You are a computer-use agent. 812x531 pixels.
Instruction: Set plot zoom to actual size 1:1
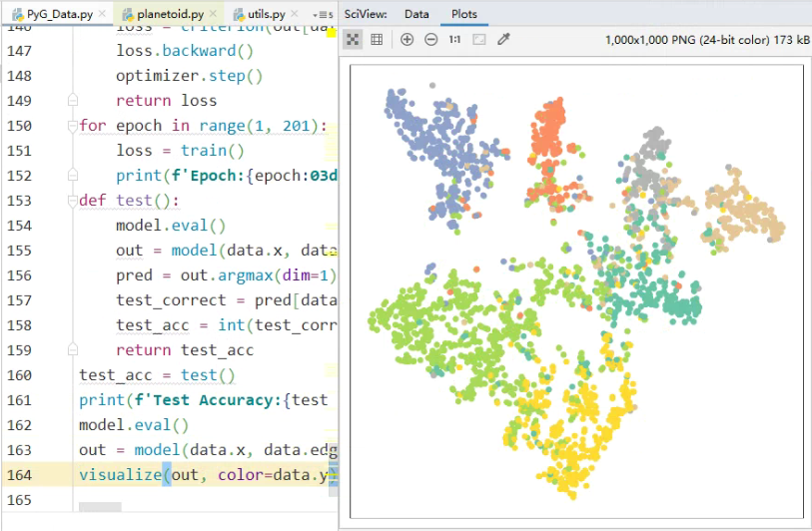tap(454, 39)
